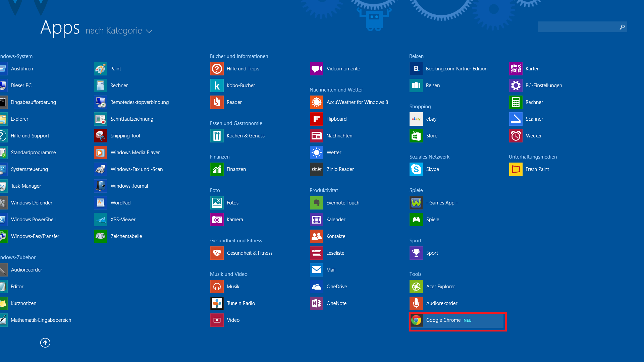Open the Fresh Paint icon
Screen dimensions: 644x362
516,169
